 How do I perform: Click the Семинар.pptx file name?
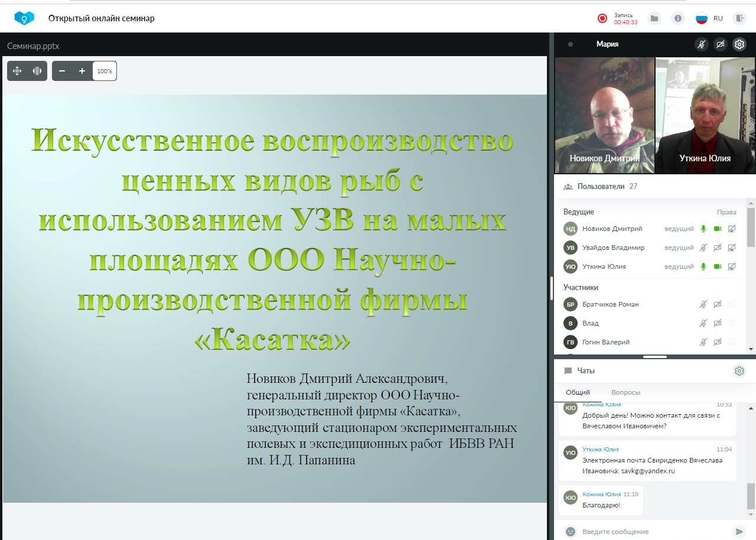[34, 45]
